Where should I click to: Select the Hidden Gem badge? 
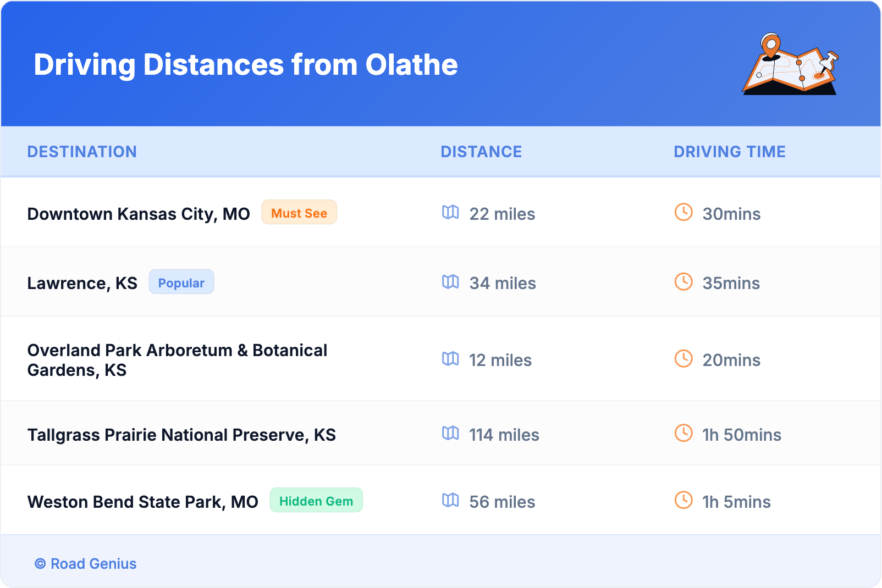coord(316,501)
